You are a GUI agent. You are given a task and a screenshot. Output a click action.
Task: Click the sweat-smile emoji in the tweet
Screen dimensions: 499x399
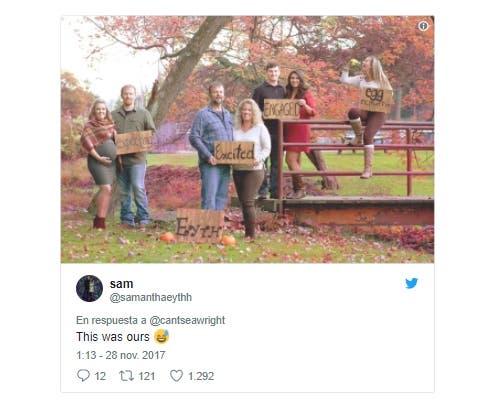click(162, 336)
